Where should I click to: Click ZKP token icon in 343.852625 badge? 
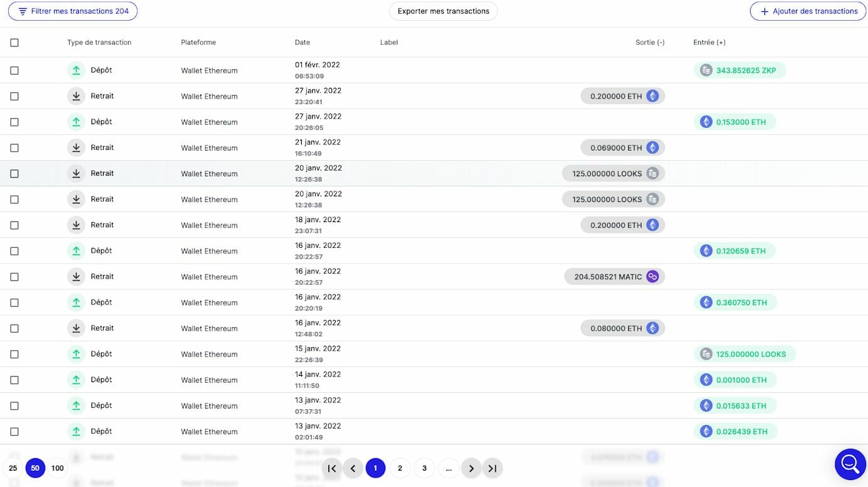(706, 70)
